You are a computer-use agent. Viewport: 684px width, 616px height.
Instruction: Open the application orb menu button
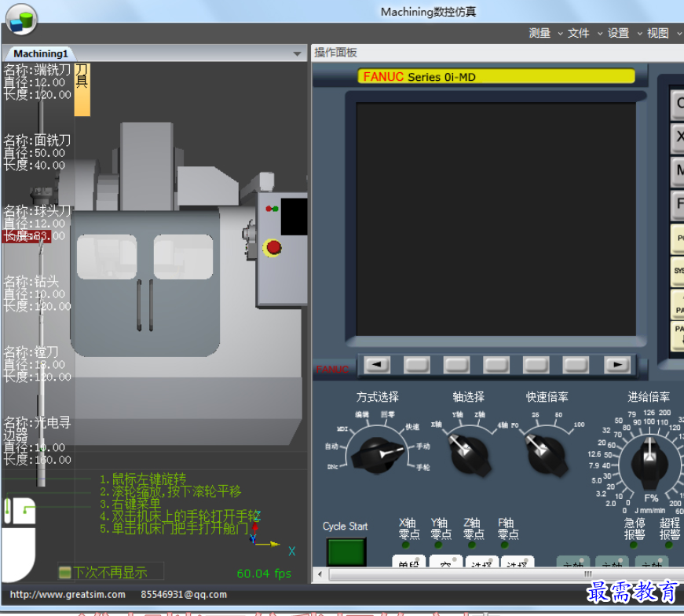21,19
